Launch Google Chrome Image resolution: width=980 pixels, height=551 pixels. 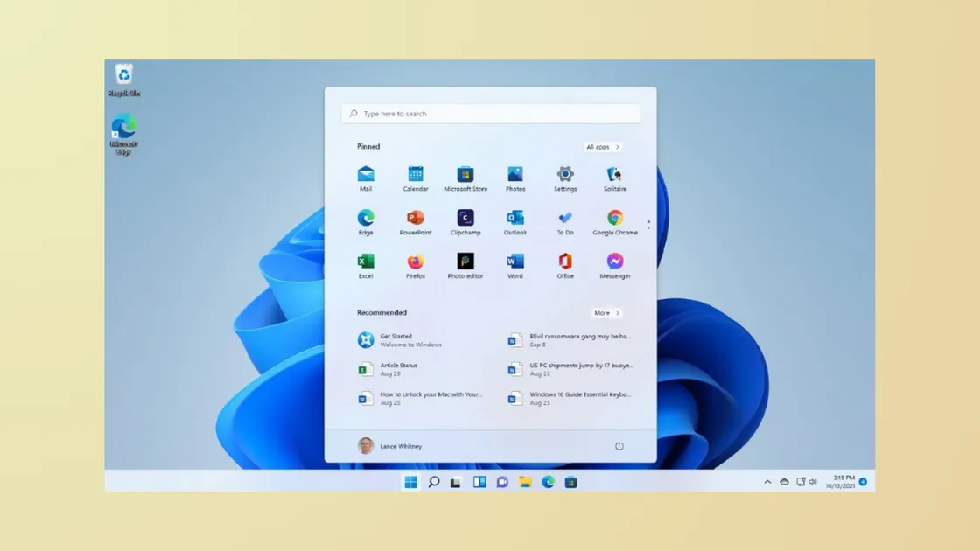614,220
